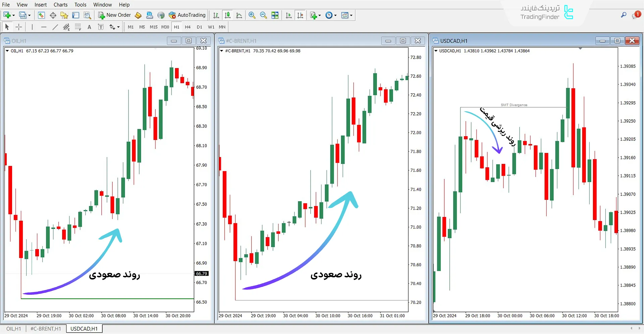Draw a horizontal line
The image size is (644, 334).
44,27
